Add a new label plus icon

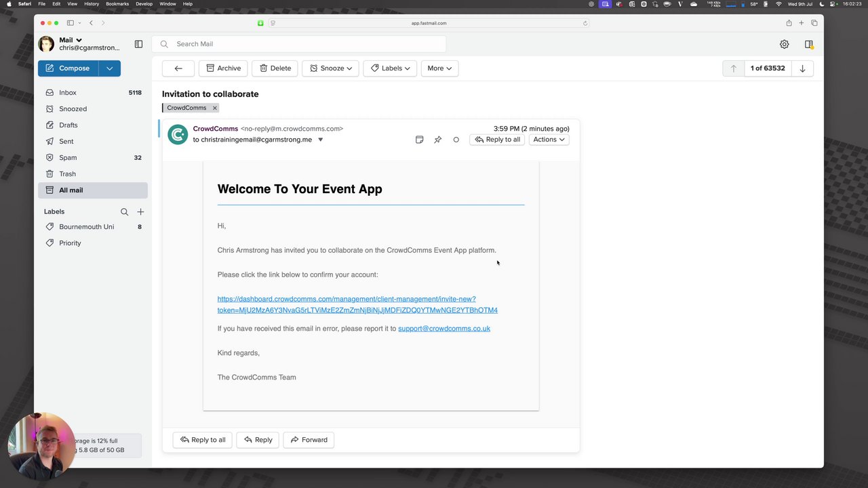click(140, 211)
